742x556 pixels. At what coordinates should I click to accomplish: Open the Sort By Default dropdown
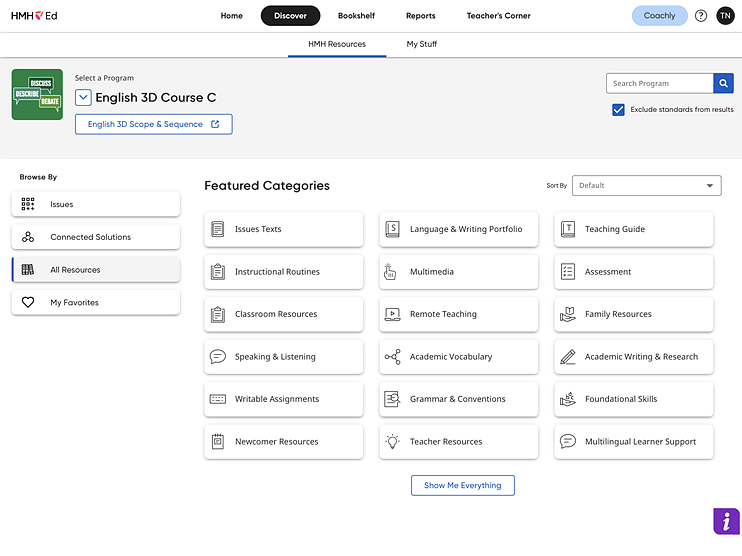(x=646, y=185)
